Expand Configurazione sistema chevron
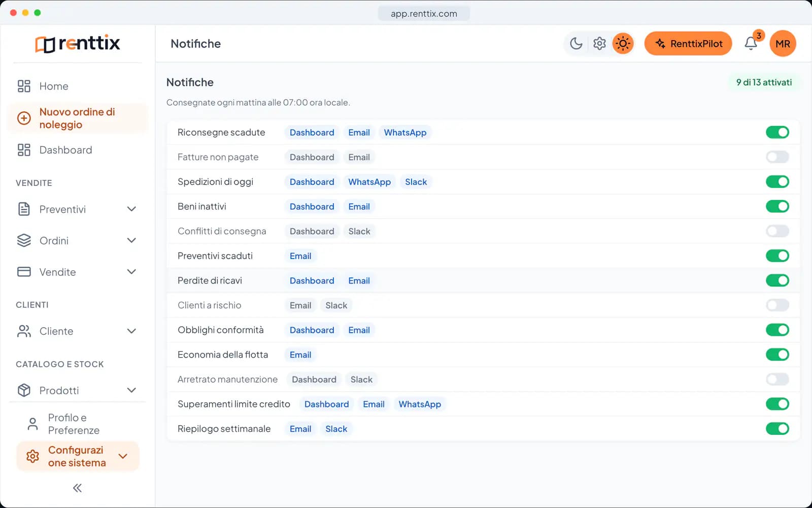This screenshot has height=508, width=812. coord(123,456)
